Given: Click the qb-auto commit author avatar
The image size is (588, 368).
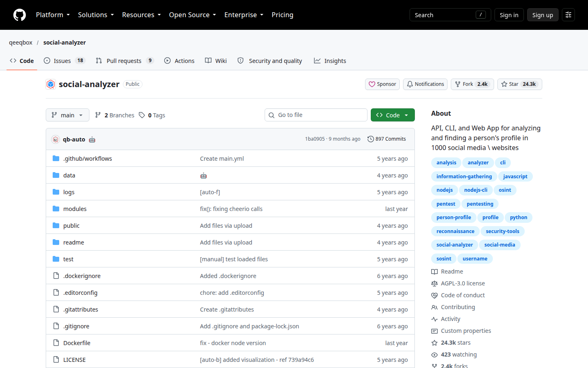Looking at the screenshot, I should pyautogui.click(x=56, y=139).
